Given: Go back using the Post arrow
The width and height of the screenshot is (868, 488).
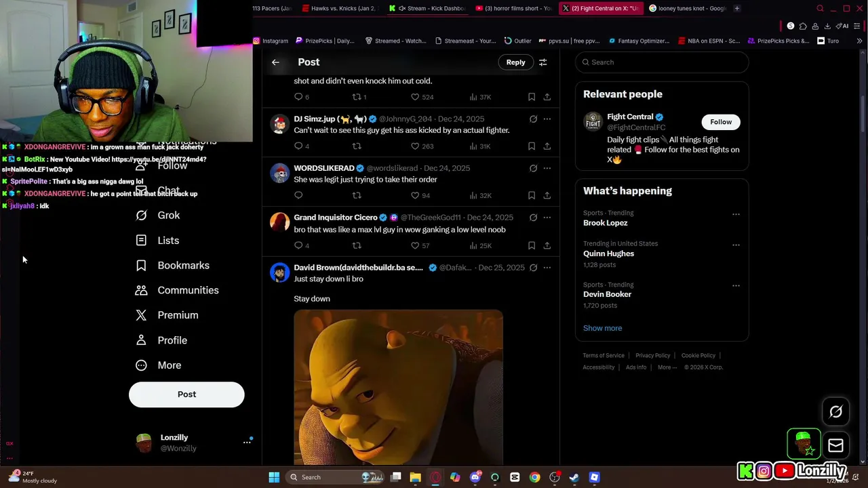Looking at the screenshot, I should [x=275, y=62].
